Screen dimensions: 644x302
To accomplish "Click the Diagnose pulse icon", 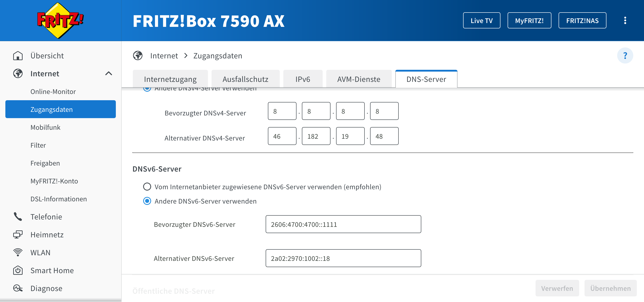I will (x=18, y=288).
